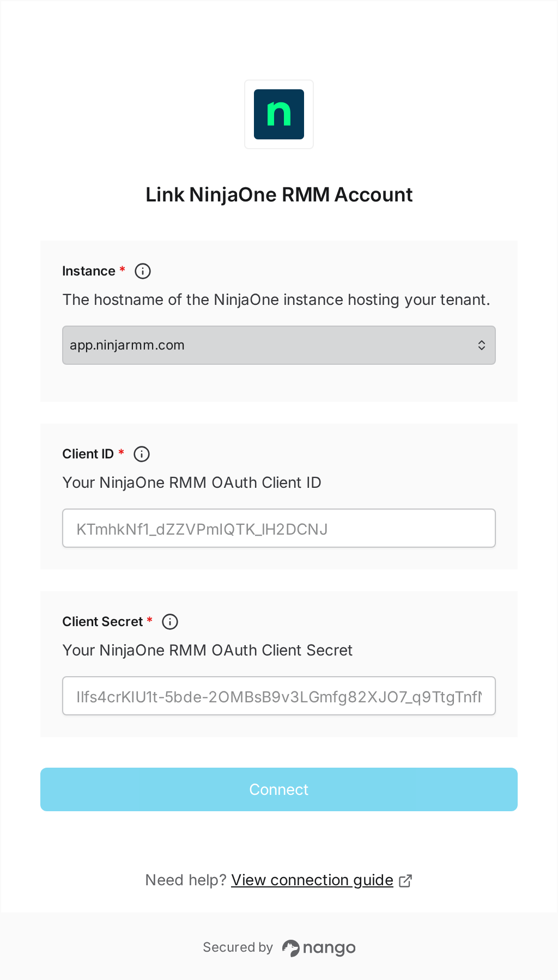Viewport: 558px width, 980px height.
Task: Click the external link icon beside guide
Action: point(405,881)
